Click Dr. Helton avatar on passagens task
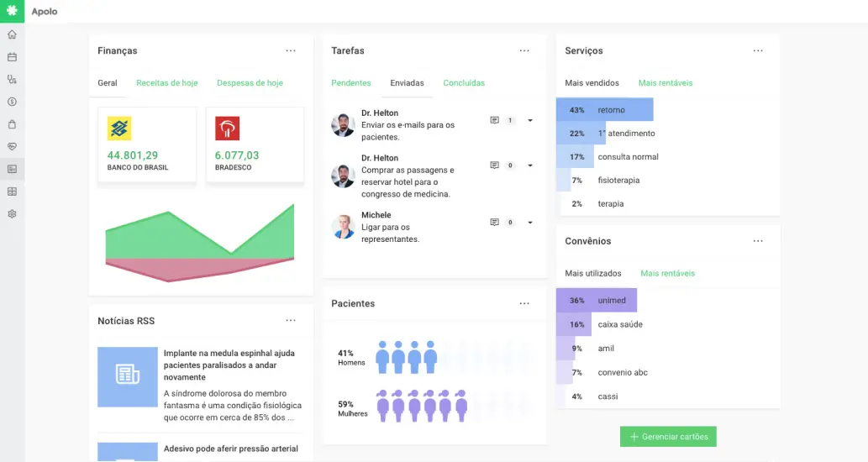This screenshot has height=462, width=868. point(343,176)
